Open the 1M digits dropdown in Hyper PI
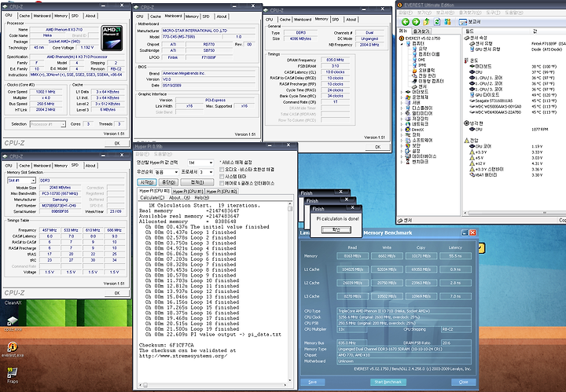The height and width of the screenshot is (392, 566). pyautogui.click(x=200, y=163)
